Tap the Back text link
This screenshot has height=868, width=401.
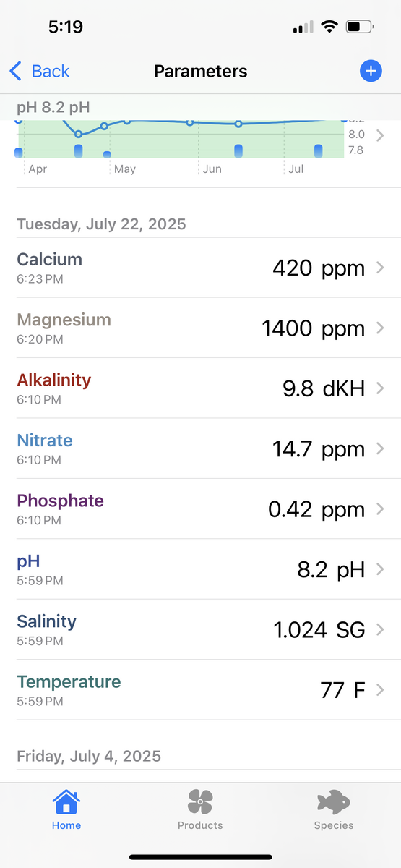tap(51, 71)
